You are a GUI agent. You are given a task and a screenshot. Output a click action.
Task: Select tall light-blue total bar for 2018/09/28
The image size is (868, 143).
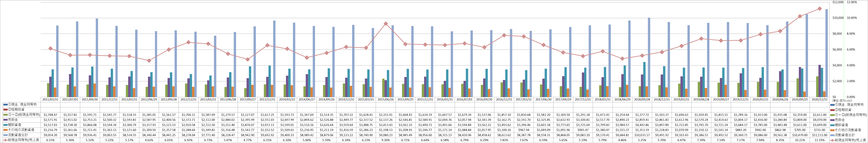[649, 57]
